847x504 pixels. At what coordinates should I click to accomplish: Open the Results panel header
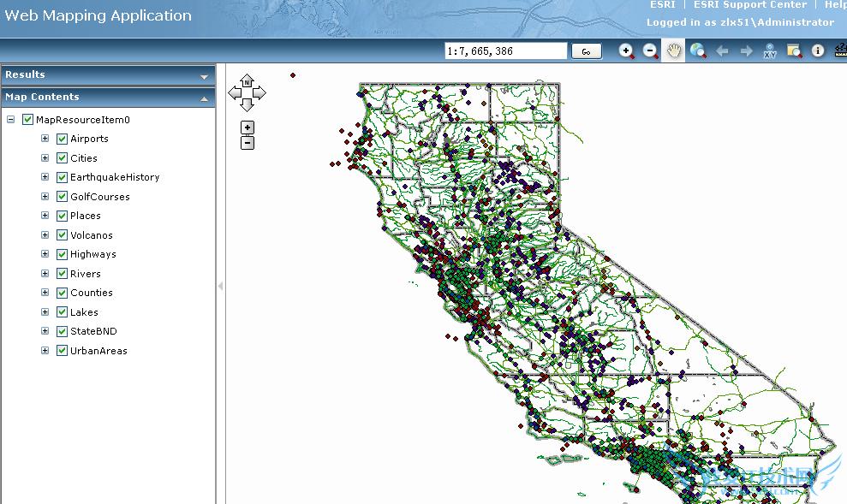(108, 75)
